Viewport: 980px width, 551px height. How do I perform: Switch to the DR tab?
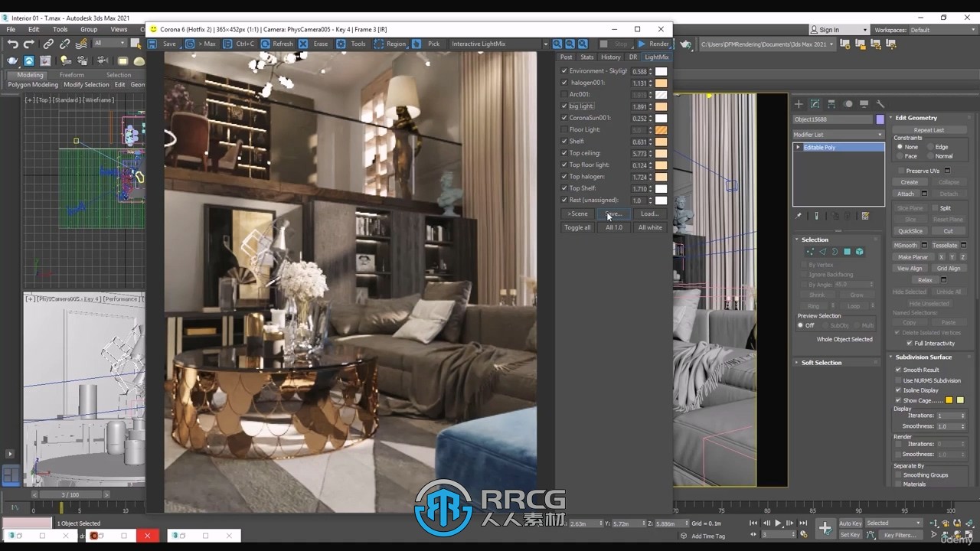(633, 57)
